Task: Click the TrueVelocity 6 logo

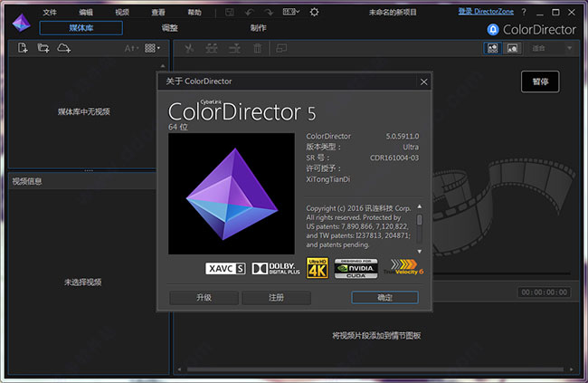Action: (403, 267)
